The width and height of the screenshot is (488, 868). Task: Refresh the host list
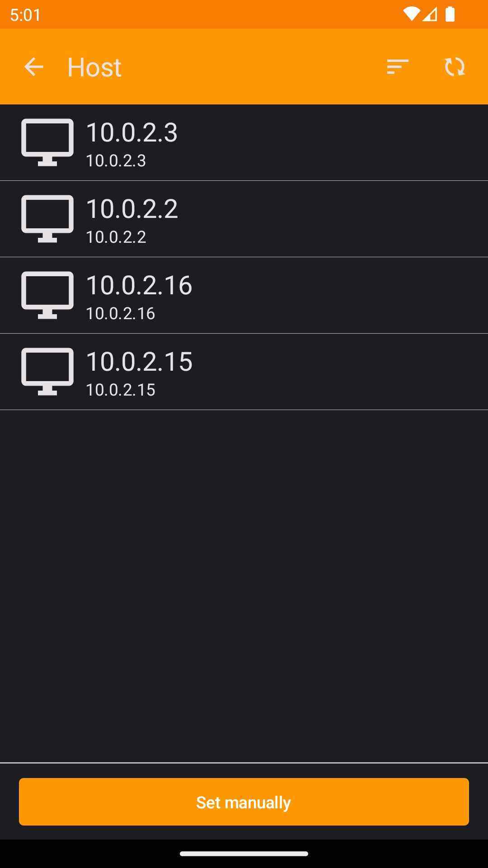(455, 67)
